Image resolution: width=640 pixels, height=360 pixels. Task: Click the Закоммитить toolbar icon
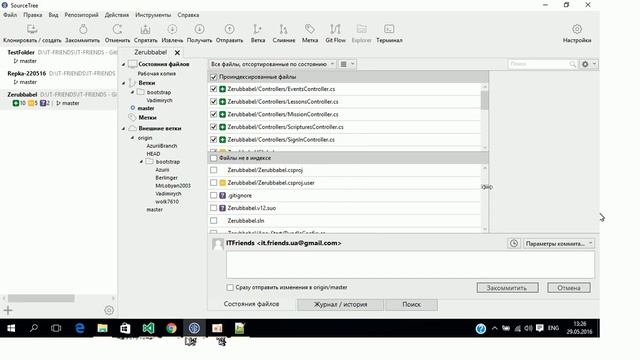pos(83,29)
